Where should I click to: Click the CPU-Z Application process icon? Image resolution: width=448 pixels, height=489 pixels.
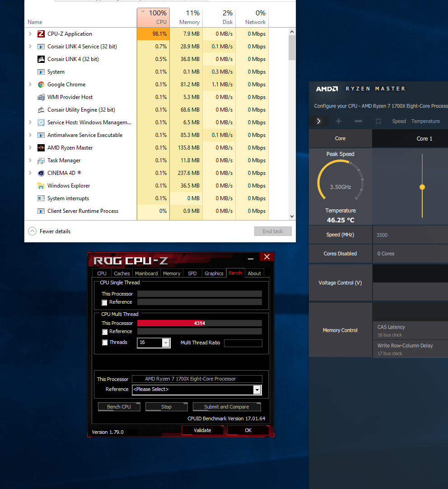pos(41,34)
